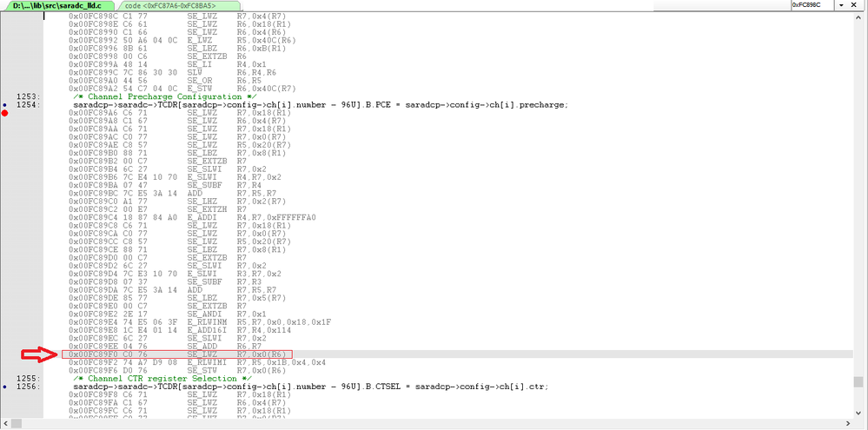Select the E_ADDI instruction at 0x00FC89C4
Viewport: 868px width, 430px height.
193,217
